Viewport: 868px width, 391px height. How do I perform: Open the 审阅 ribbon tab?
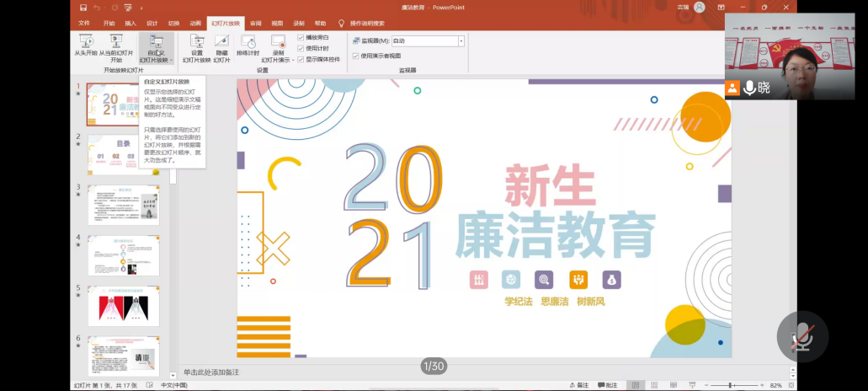255,24
